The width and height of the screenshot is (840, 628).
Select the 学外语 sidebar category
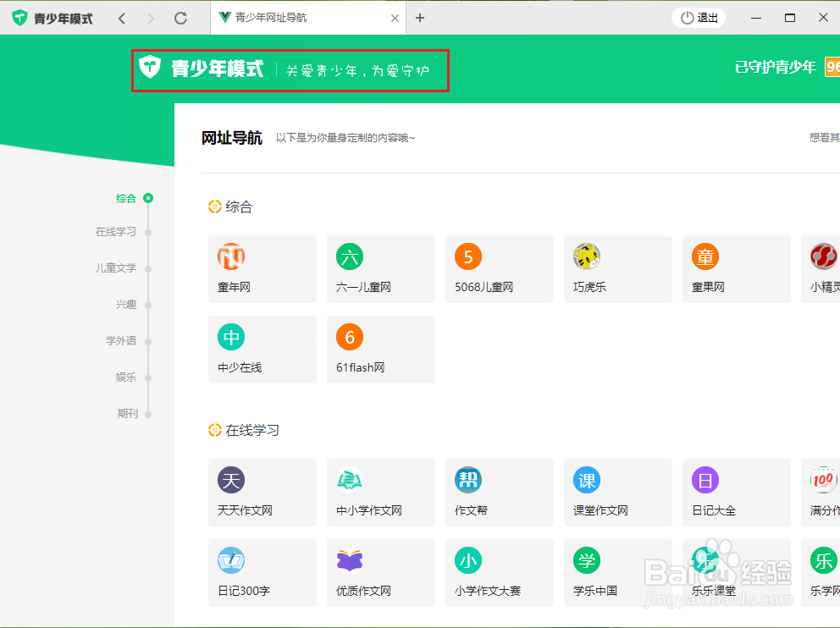[x=121, y=341]
